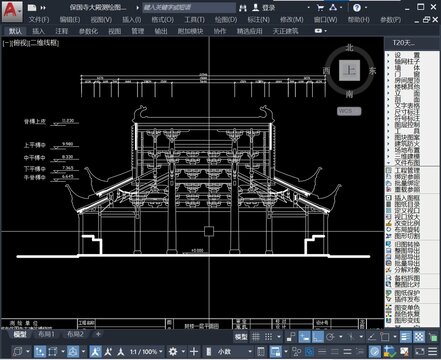The image size is (441, 360).
Task: Collapse the 文件布图 item in T20 panel
Action: click(407, 163)
